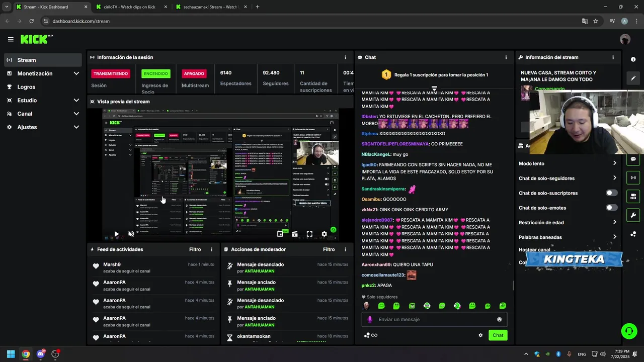Open Información del stream three-dot options
Image resolution: width=644 pixels, height=362 pixels.
pyautogui.click(x=613, y=57)
